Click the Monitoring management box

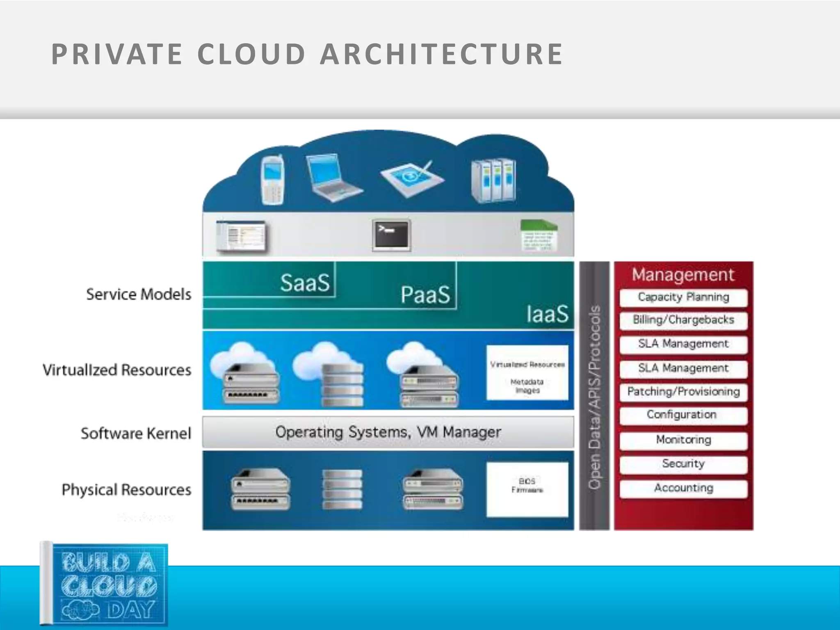pos(683,440)
